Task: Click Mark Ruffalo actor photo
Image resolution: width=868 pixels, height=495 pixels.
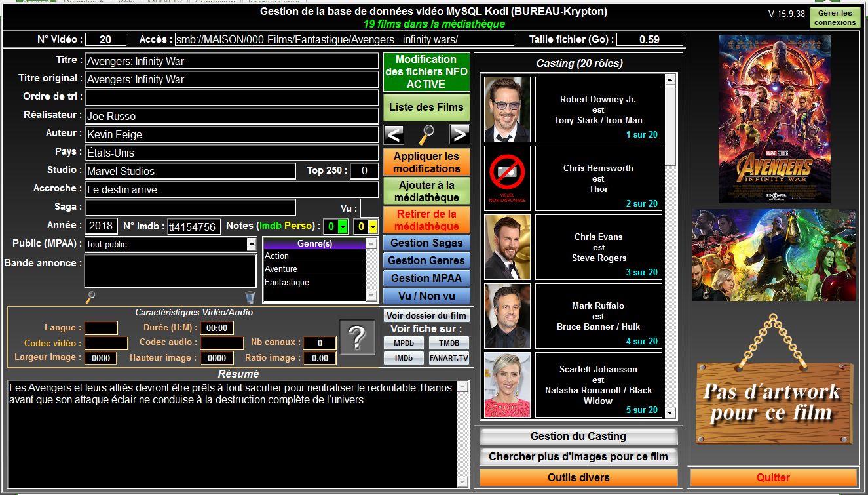Action: coord(507,316)
